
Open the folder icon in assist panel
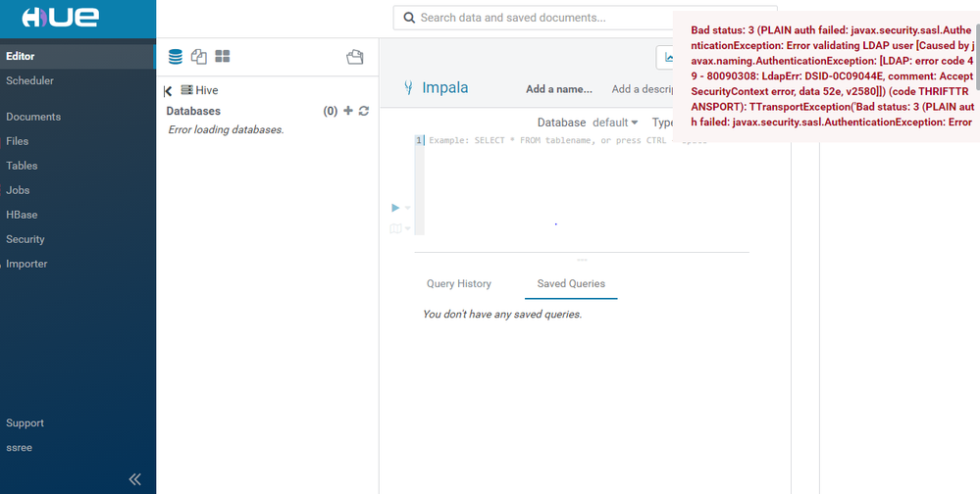pyautogui.click(x=355, y=57)
